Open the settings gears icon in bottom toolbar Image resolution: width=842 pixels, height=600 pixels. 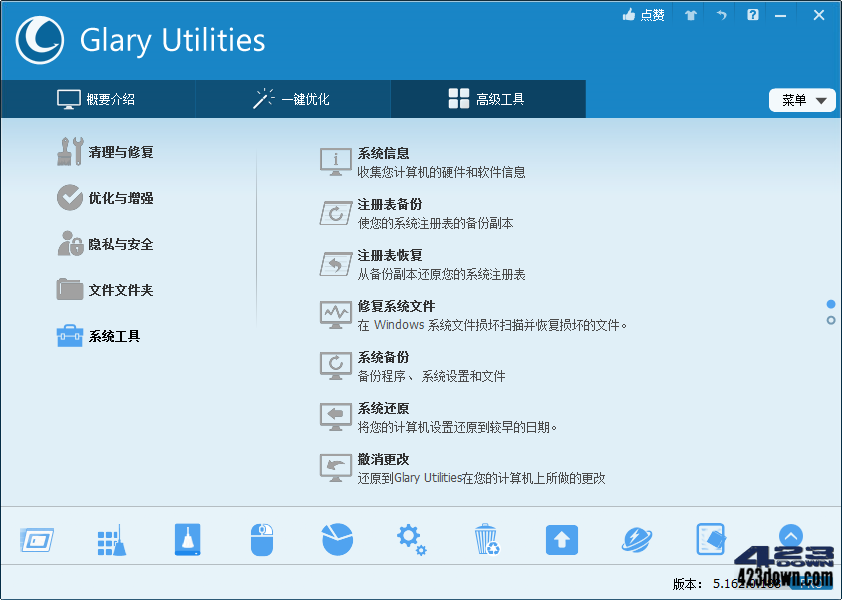tap(411, 539)
